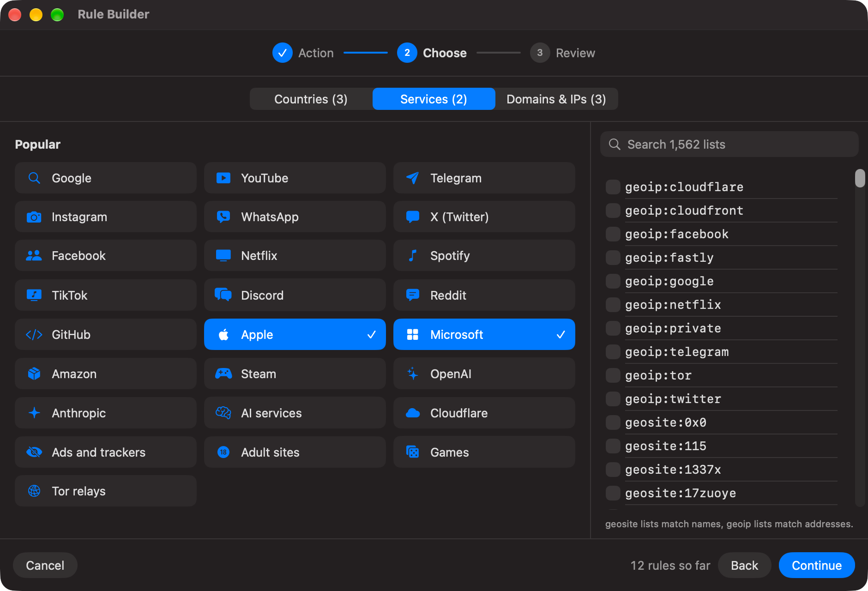Deselect the Apple service
Image resolution: width=868 pixels, height=591 pixels.
[295, 334]
